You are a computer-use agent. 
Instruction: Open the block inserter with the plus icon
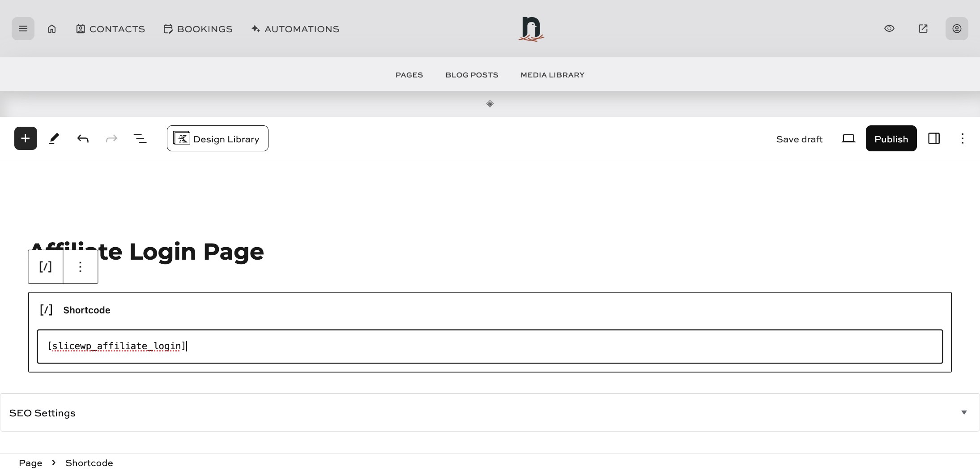25,138
